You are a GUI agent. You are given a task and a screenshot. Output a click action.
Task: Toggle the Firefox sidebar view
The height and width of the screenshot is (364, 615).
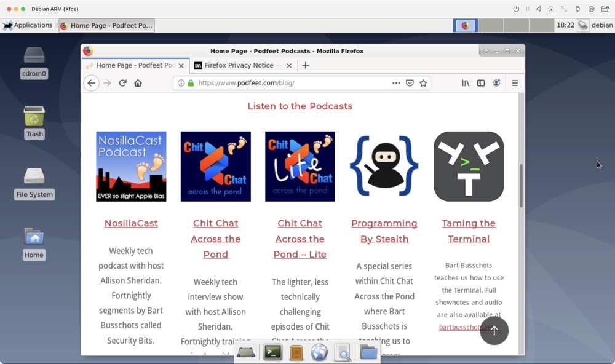tap(481, 83)
